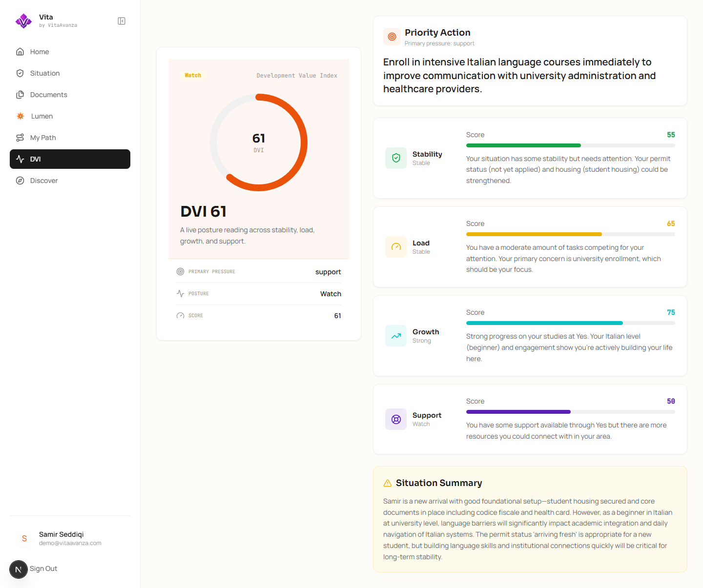The image size is (703, 588).
Task: Click the user avatar with letter S
Action: click(x=24, y=538)
